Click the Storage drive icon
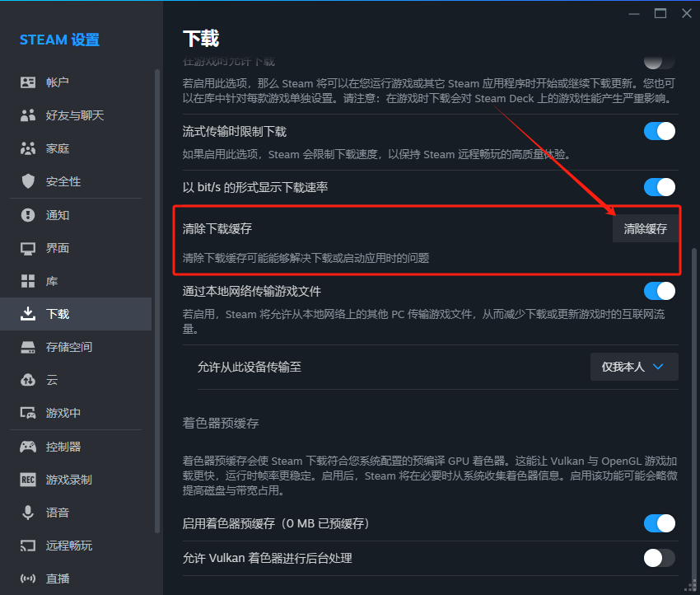700x595 pixels. 28,347
